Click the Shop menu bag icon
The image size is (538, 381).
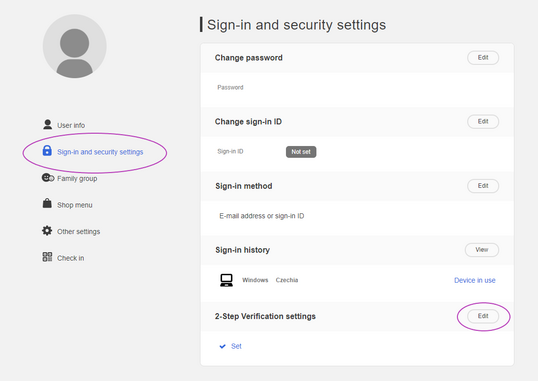tap(47, 203)
